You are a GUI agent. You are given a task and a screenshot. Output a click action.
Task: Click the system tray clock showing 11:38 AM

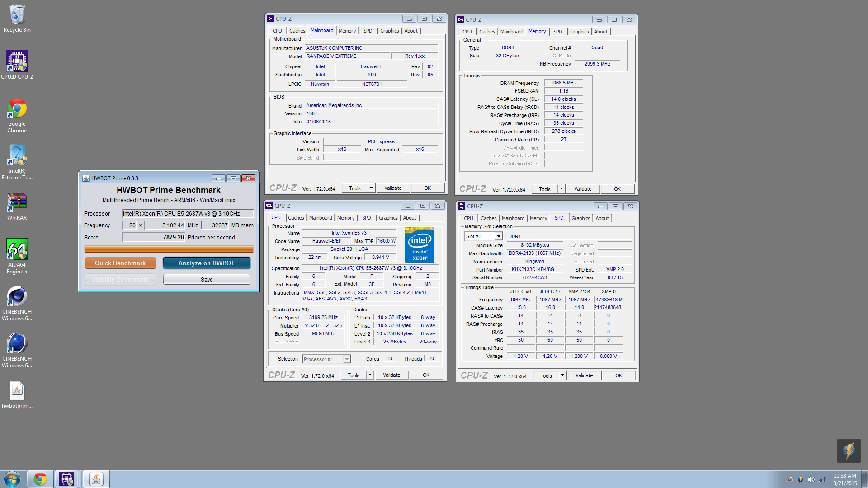click(845, 479)
